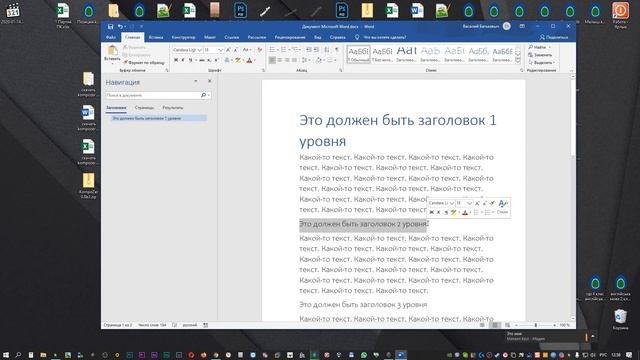Open the Navigation pane options arrow
Viewport: 640px width, 360px height.
click(196, 81)
